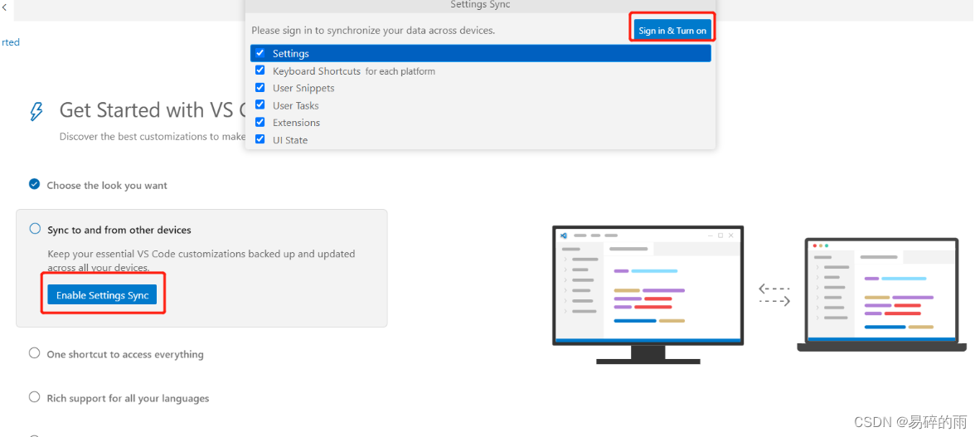Click the 'Settings Sync' dialog title
Screen dimensions: 980x437
pyautogui.click(x=480, y=4)
